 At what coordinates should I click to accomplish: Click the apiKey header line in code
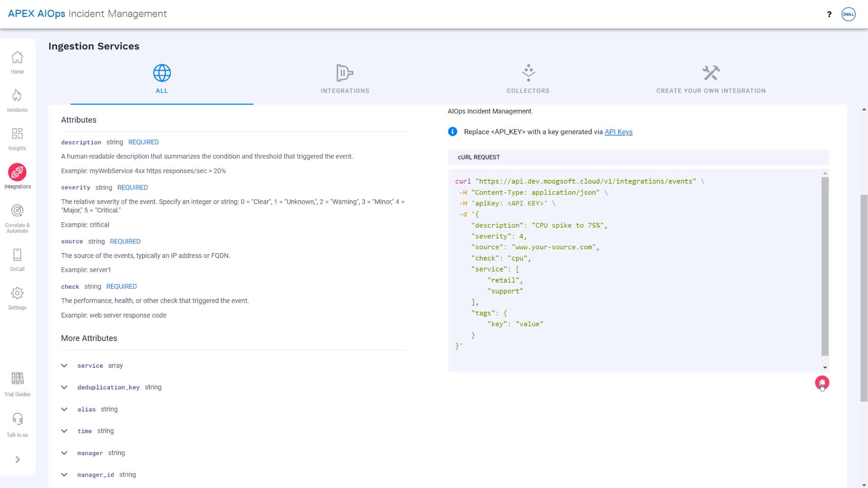click(x=507, y=203)
